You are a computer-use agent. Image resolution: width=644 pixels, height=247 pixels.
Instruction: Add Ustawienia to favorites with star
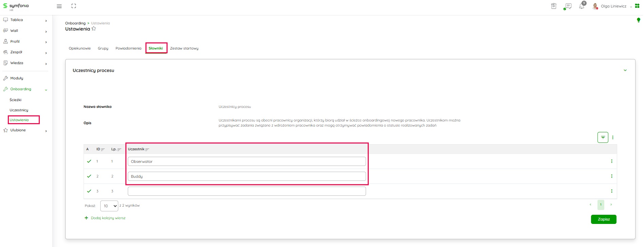(94, 29)
